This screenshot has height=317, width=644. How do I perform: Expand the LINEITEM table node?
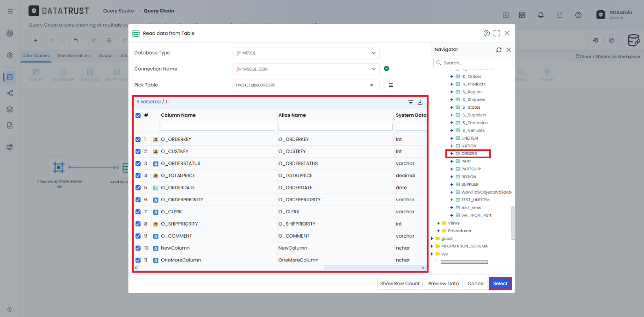click(x=451, y=138)
